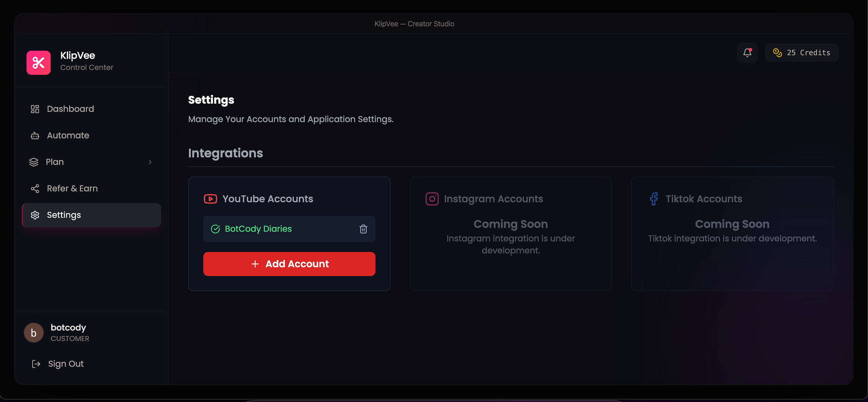Click the Tiktok Accounts card icon
The height and width of the screenshot is (402, 868).
click(x=654, y=199)
